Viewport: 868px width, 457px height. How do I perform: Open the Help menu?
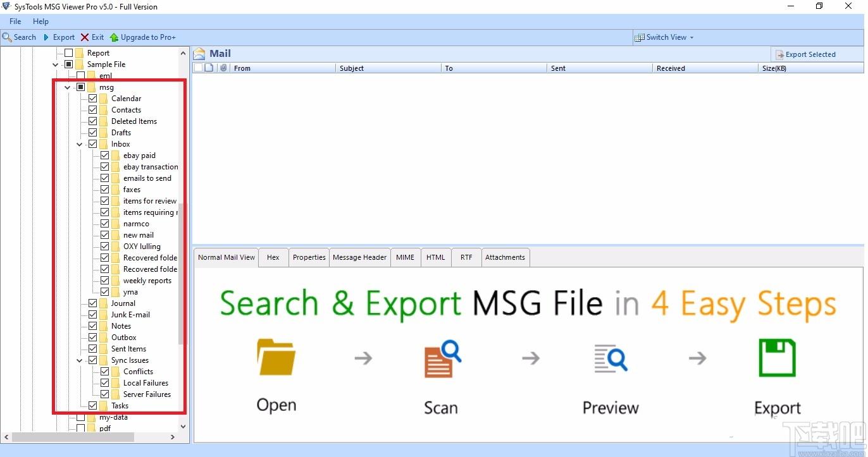click(x=40, y=21)
